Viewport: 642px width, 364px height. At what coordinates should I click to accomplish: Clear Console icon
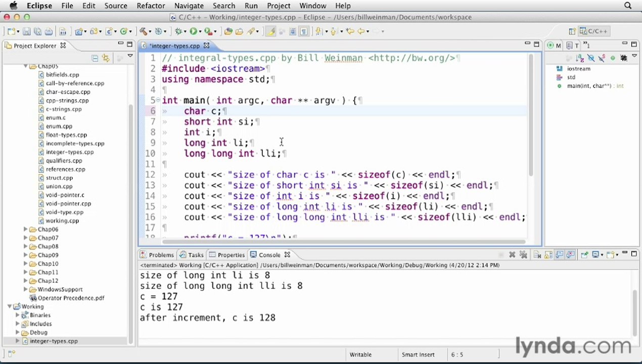point(537,255)
